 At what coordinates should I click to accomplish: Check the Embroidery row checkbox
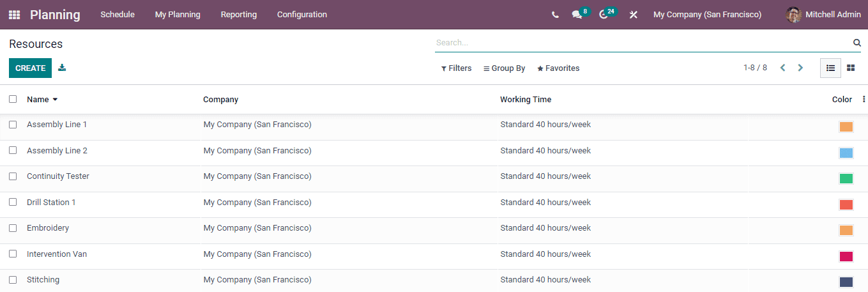13,228
